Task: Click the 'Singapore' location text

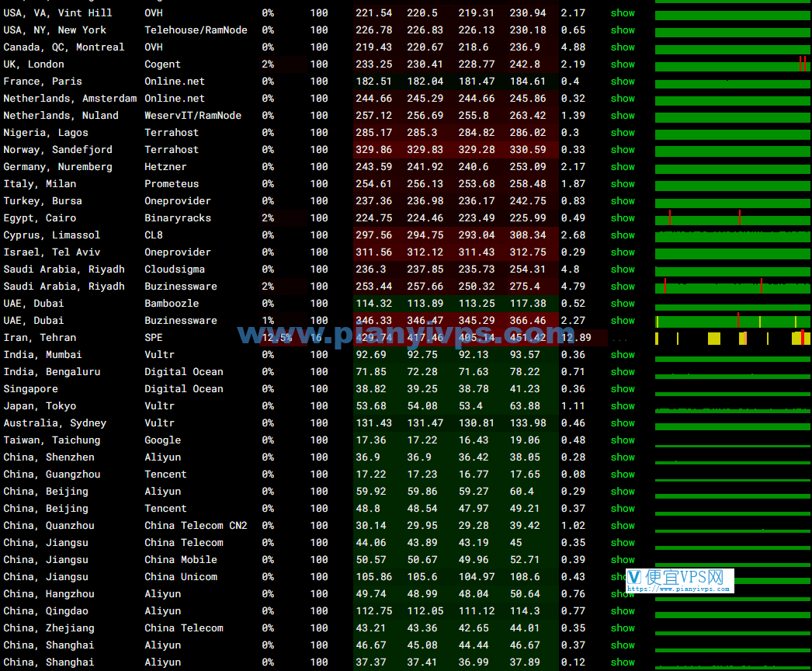Action: (30, 389)
